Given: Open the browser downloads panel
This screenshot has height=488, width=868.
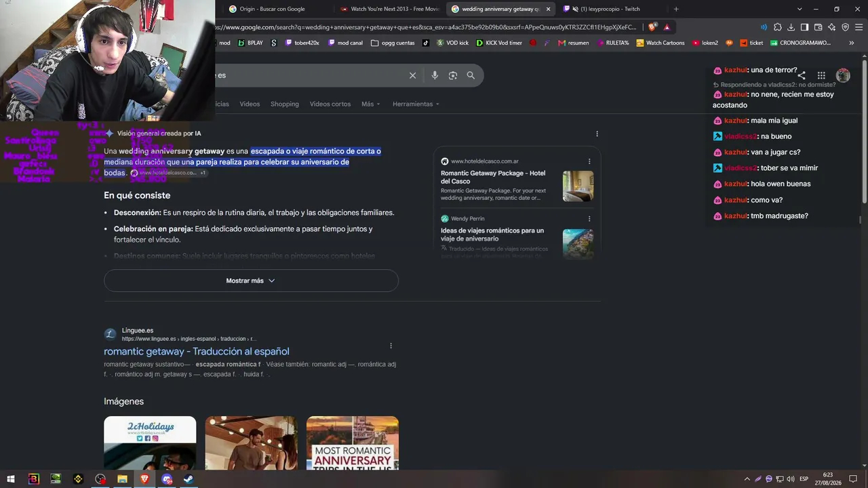Looking at the screenshot, I should pyautogui.click(x=791, y=27).
